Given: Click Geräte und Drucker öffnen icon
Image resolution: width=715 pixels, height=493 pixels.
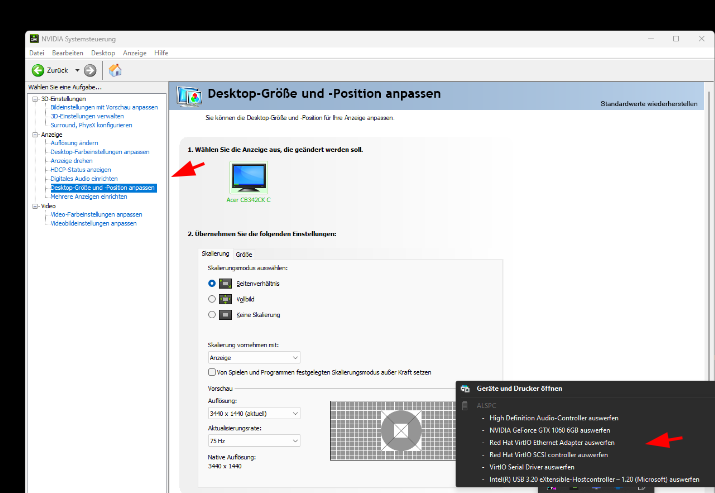Looking at the screenshot, I should [x=465, y=389].
